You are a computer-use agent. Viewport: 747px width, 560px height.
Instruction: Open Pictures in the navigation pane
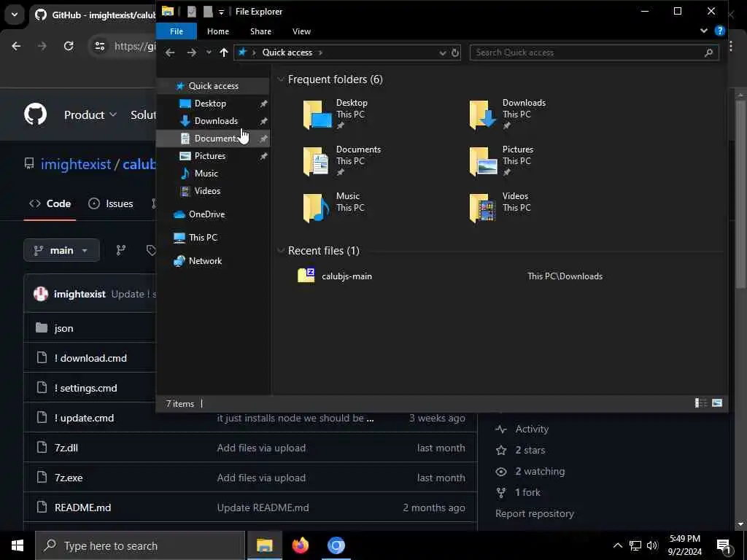tap(209, 156)
